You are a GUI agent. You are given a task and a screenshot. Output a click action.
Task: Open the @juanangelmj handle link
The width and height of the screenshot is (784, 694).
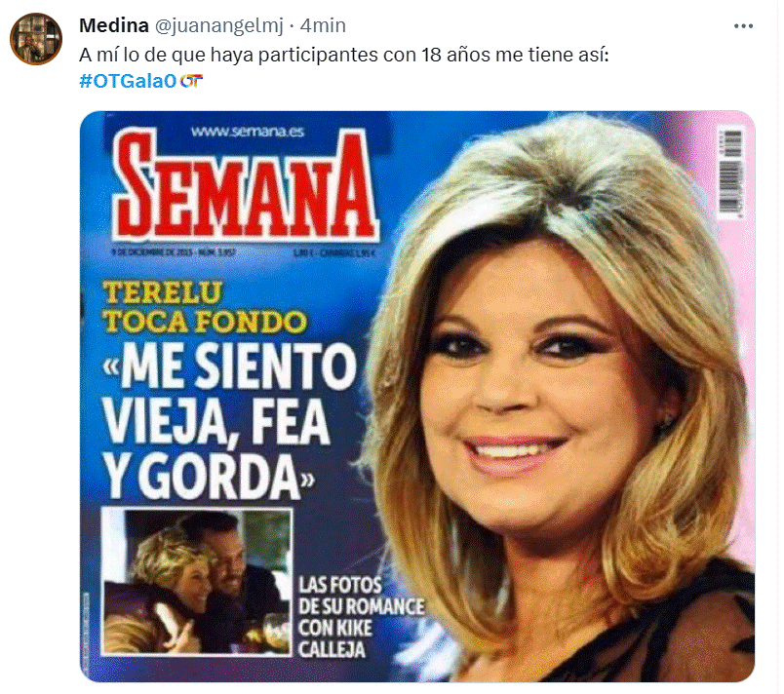(219, 25)
